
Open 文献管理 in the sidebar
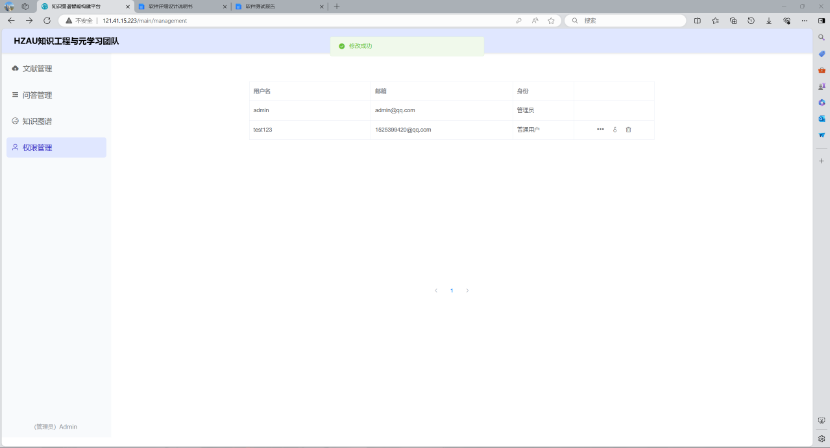click(37, 69)
